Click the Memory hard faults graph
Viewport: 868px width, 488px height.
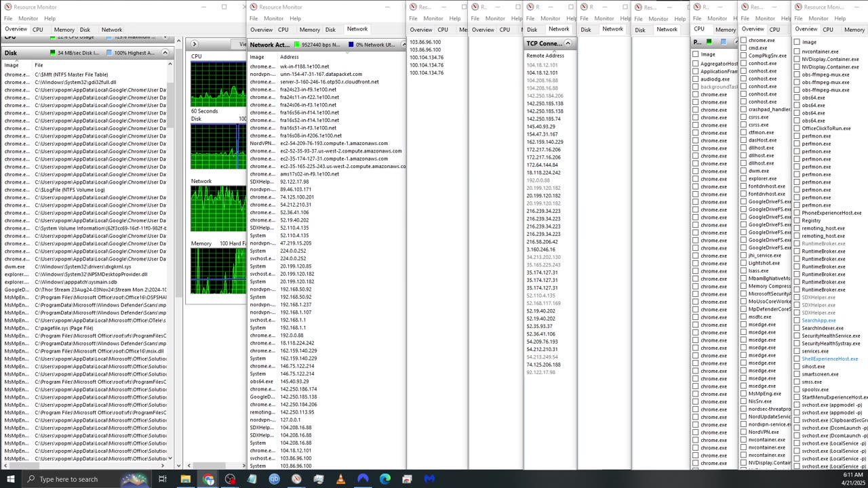point(218,271)
